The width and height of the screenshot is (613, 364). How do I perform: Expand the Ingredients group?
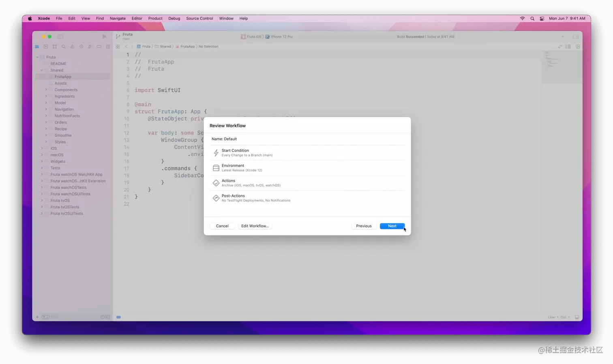[46, 96]
